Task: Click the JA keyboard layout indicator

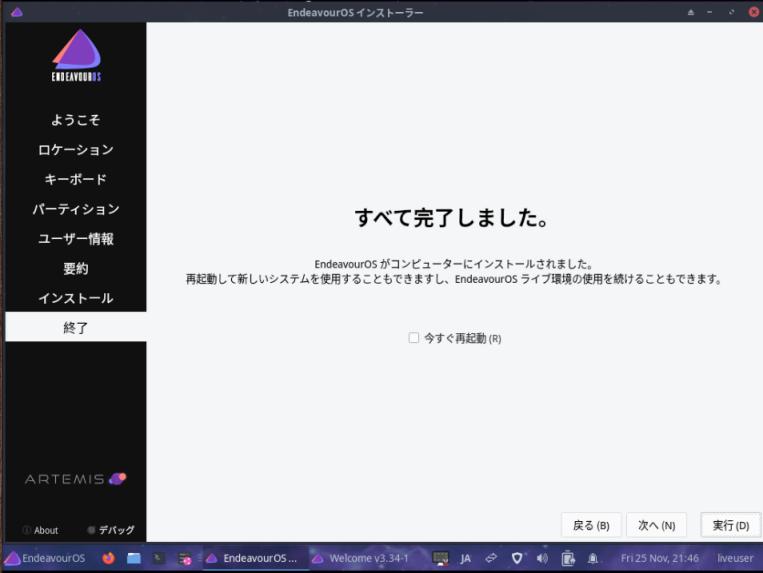Action: [466, 558]
